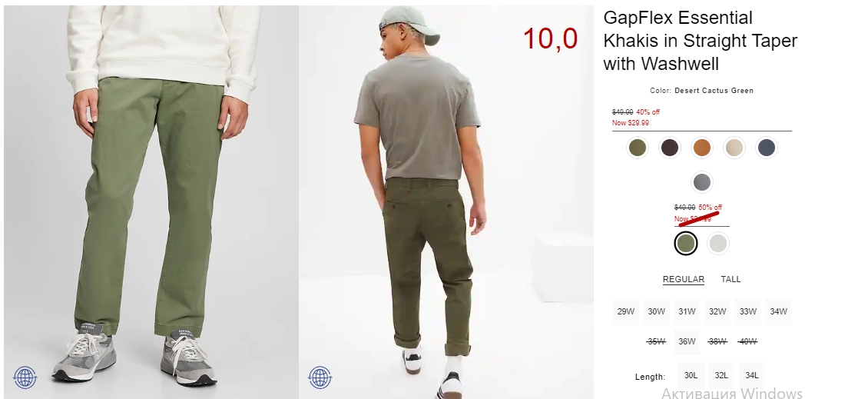Open the back-view model photo
The width and height of the screenshot is (868, 399).
coord(446,202)
